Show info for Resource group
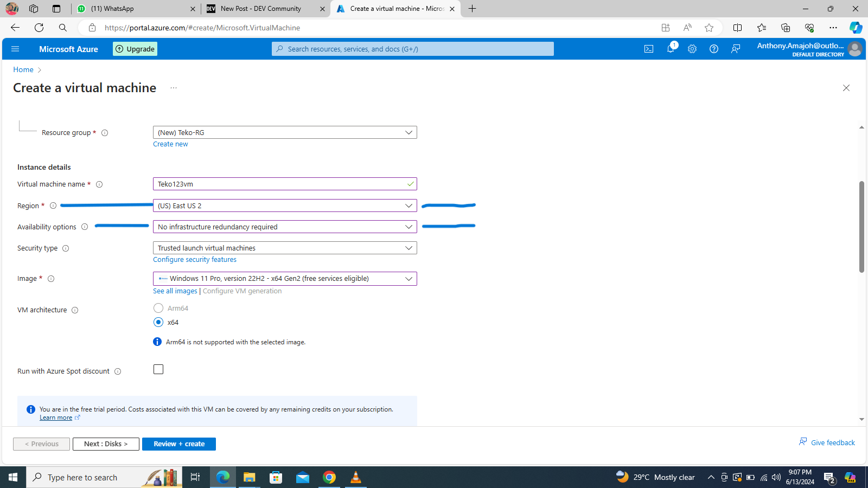This screenshot has width=868, height=488. tap(105, 133)
